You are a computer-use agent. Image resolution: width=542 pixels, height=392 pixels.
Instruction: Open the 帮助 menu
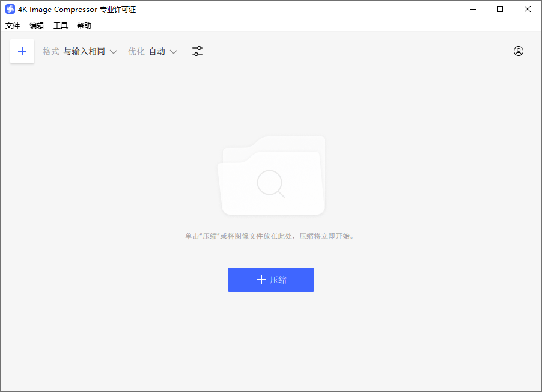84,26
